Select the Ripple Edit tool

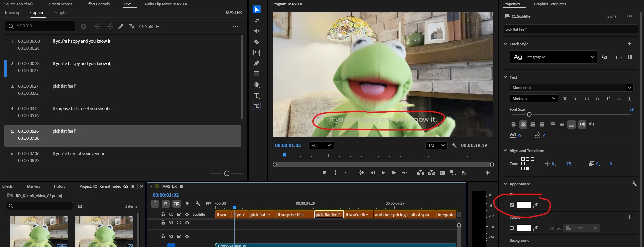257,31
